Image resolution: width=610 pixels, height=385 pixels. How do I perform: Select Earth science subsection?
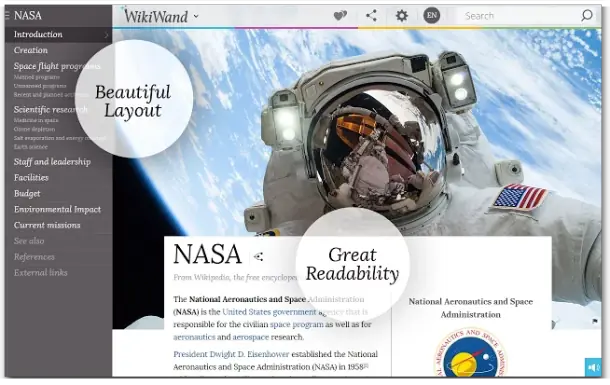pos(31,147)
